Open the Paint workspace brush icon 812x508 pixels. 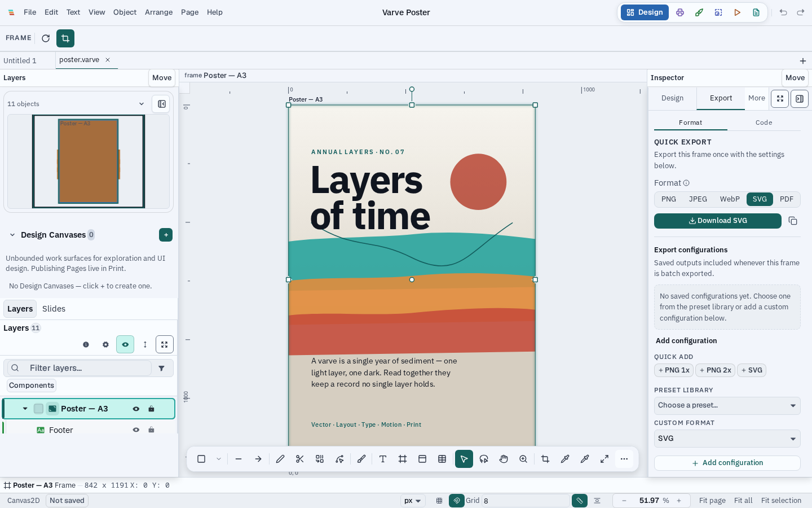click(699, 12)
